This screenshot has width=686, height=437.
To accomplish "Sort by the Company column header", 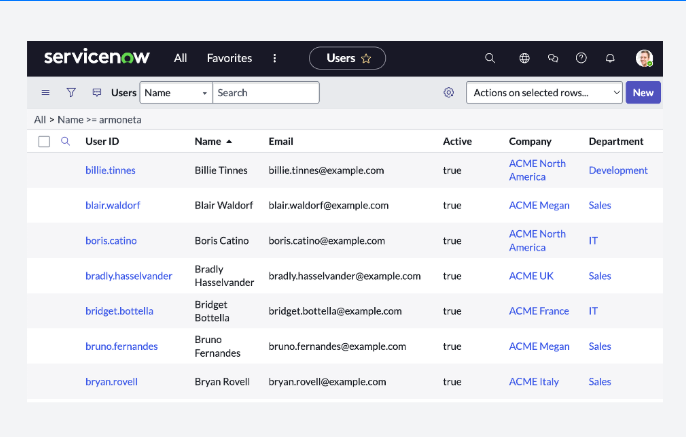I will click(530, 141).
